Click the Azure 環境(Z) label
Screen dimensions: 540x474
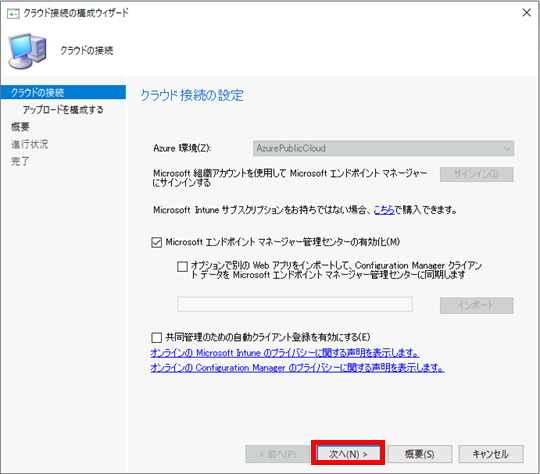tap(182, 148)
